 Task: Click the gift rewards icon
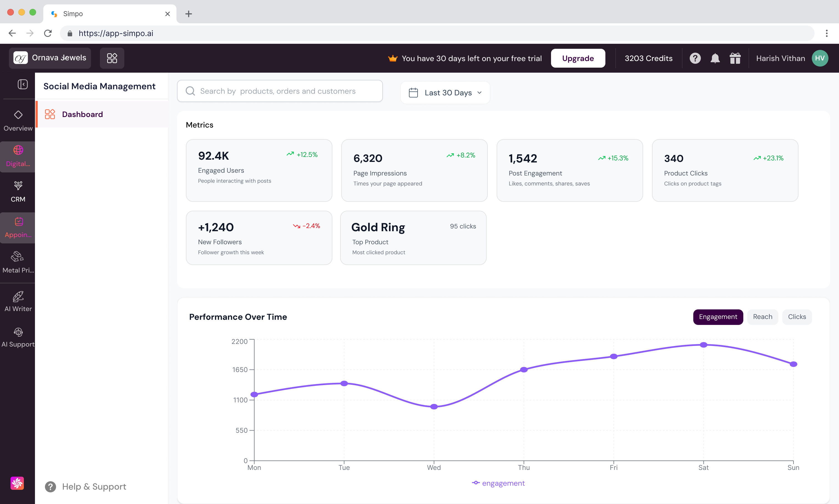(x=735, y=58)
